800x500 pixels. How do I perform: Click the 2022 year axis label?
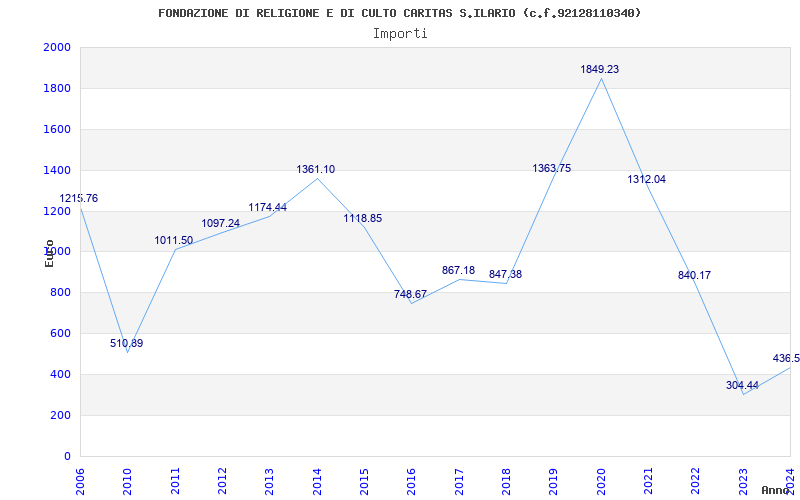coord(696,481)
